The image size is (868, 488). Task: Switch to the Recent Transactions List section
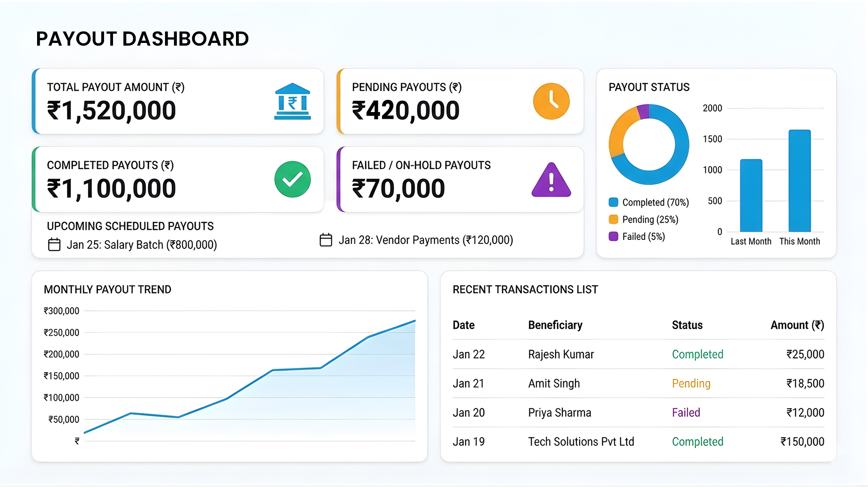(x=525, y=289)
